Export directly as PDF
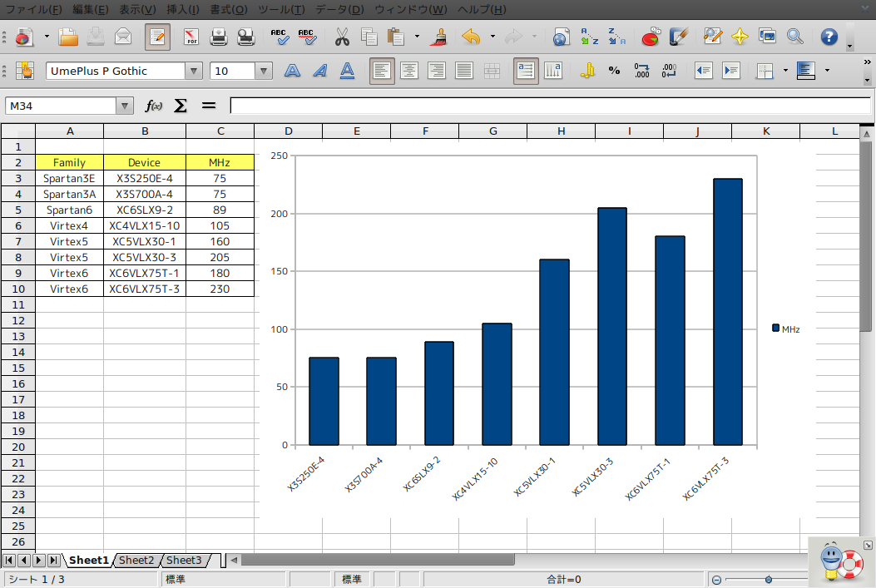The height and width of the screenshot is (588, 876). (191, 37)
